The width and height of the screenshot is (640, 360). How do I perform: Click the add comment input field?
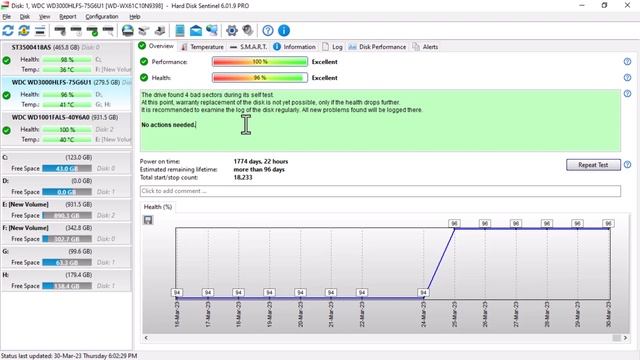tap(380, 191)
